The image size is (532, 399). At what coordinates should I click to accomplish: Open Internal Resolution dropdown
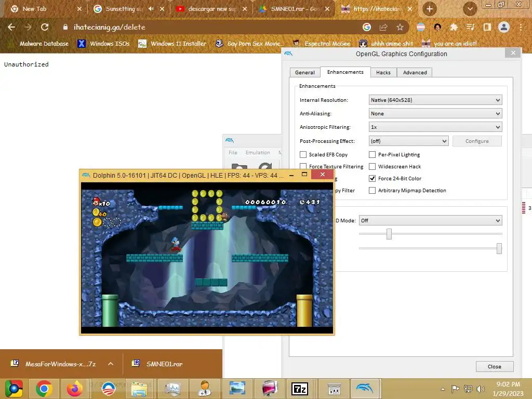(x=435, y=100)
